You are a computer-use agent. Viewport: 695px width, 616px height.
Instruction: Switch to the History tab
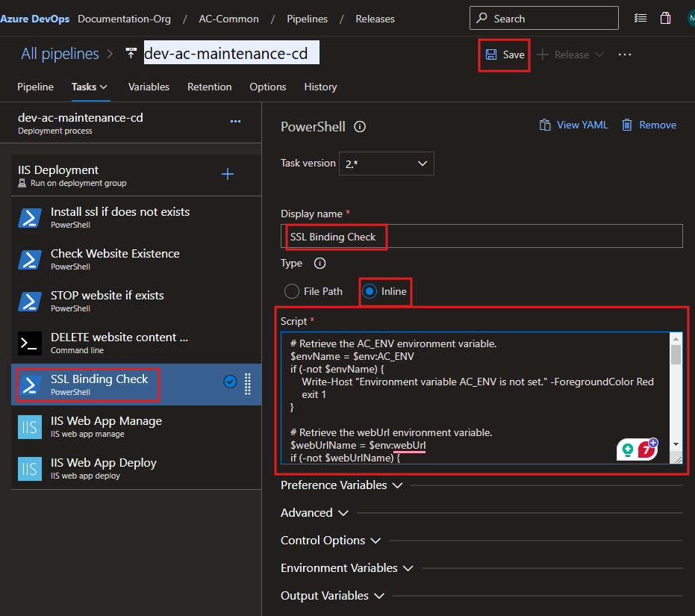(x=320, y=87)
